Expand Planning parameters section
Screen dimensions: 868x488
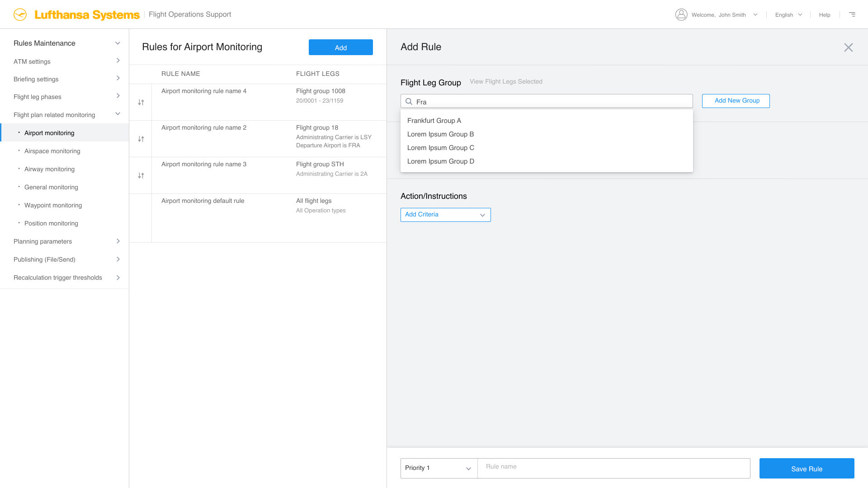pyautogui.click(x=118, y=241)
